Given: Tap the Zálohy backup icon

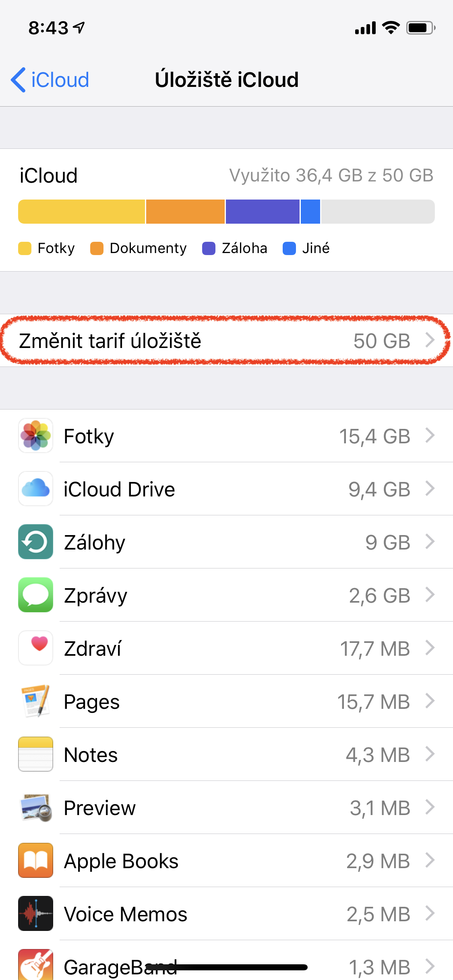Looking at the screenshot, I should point(35,542).
